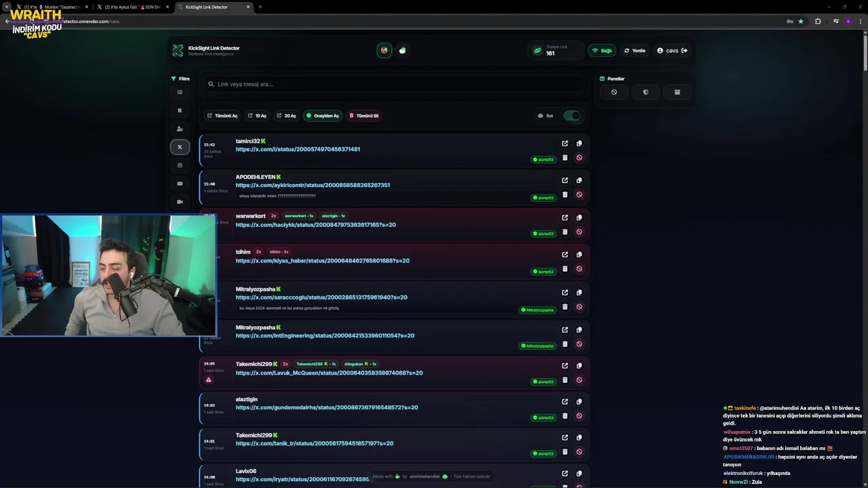Screen dimensions: 868x488
Task: Copy alaztigin's gundemedairhs link
Action: tap(579, 402)
